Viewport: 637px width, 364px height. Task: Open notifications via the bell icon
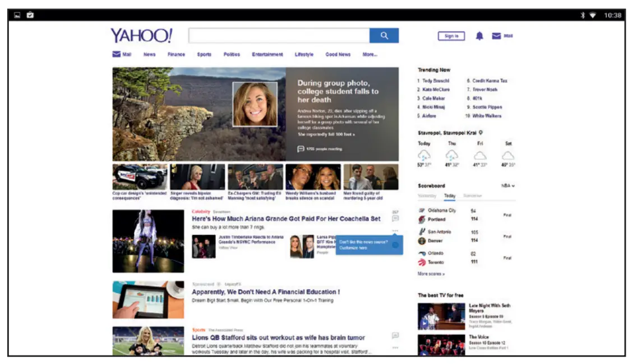click(x=479, y=36)
